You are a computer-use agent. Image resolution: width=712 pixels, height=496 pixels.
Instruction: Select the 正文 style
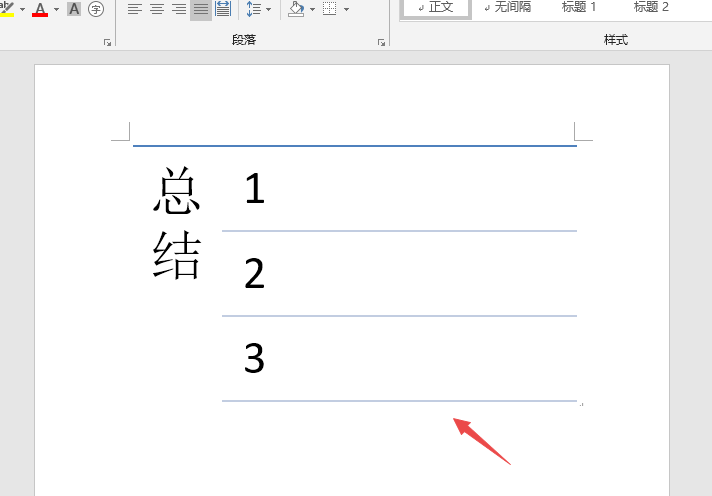[436, 8]
